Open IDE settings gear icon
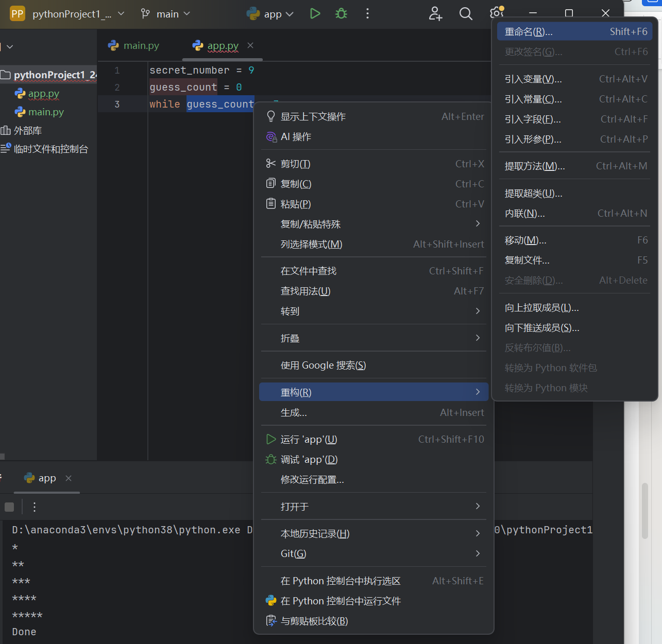Image resolution: width=662 pixels, height=644 pixels. [497, 12]
